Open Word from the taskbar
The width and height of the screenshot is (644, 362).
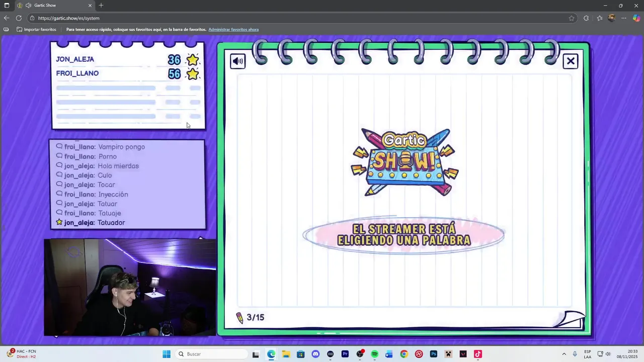point(389,354)
